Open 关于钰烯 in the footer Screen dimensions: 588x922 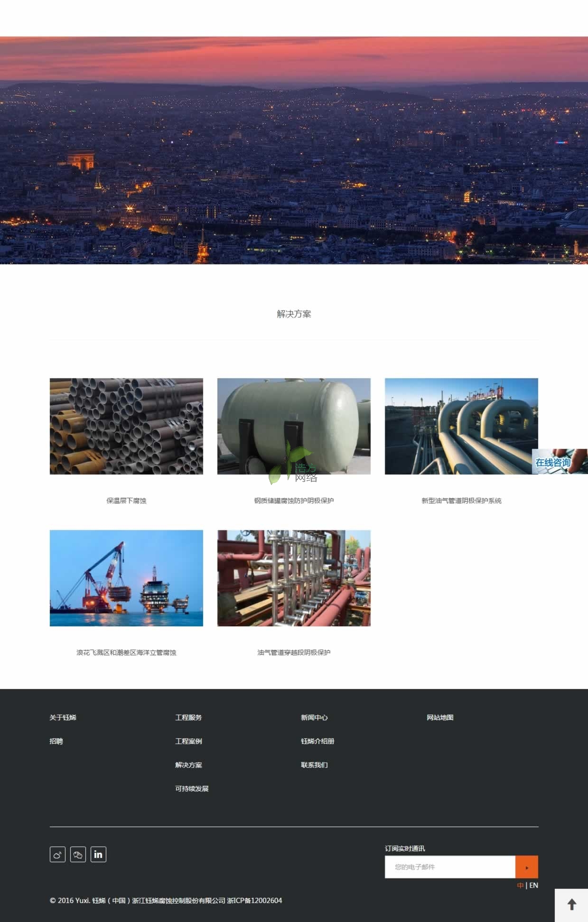coord(63,717)
